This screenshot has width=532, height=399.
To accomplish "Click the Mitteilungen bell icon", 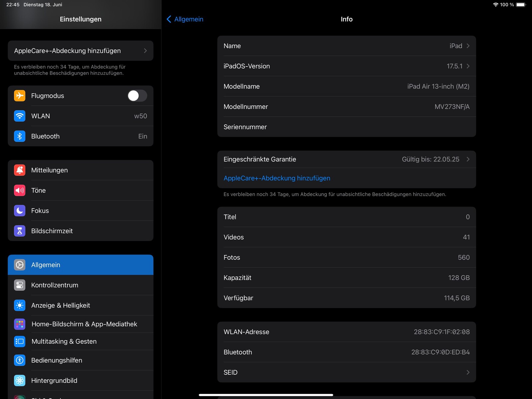I will point(20,170).
